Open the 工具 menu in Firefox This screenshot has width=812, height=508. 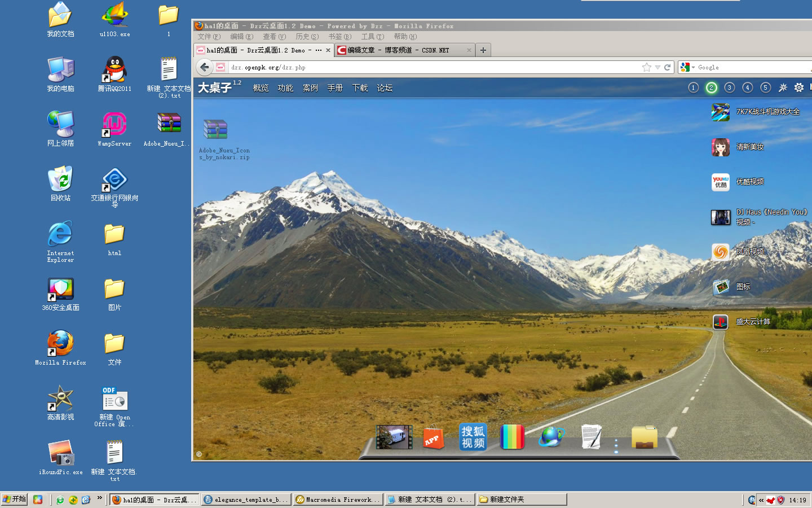[373, 37]
